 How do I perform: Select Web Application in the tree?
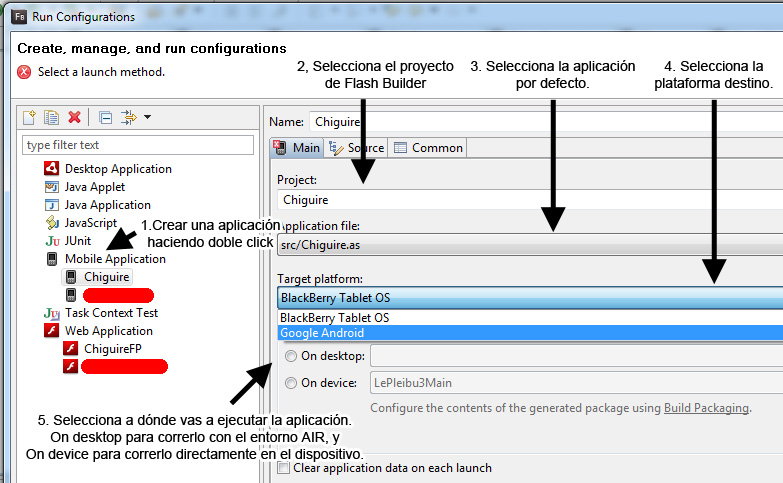tap(108, 331)
